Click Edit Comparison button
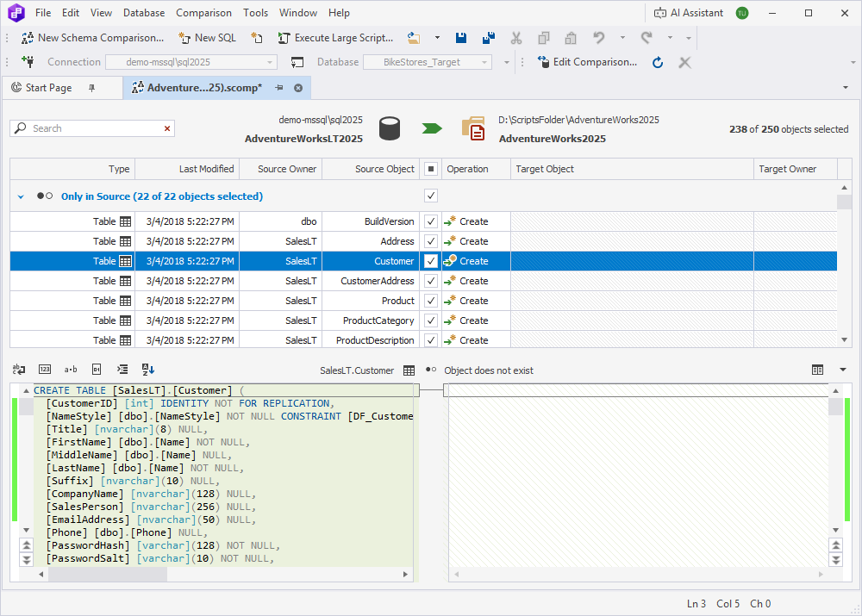This screenshot has height=616, width=862. (586, 62)
